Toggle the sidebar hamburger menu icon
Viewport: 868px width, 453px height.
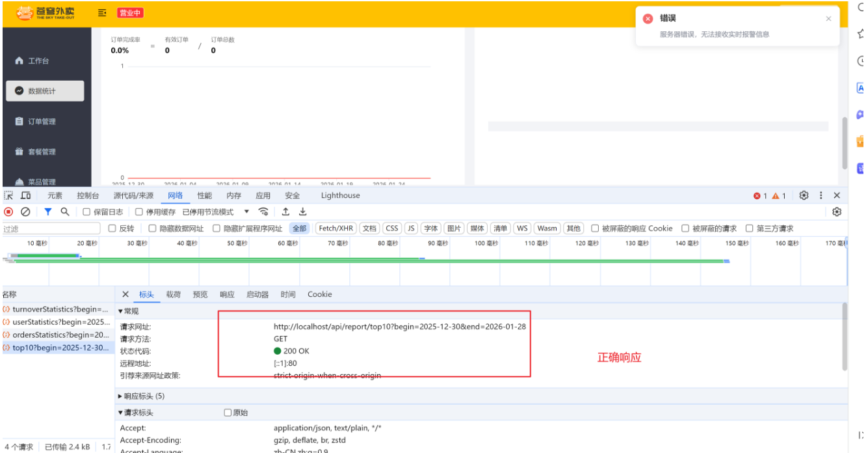click(102, 12)
